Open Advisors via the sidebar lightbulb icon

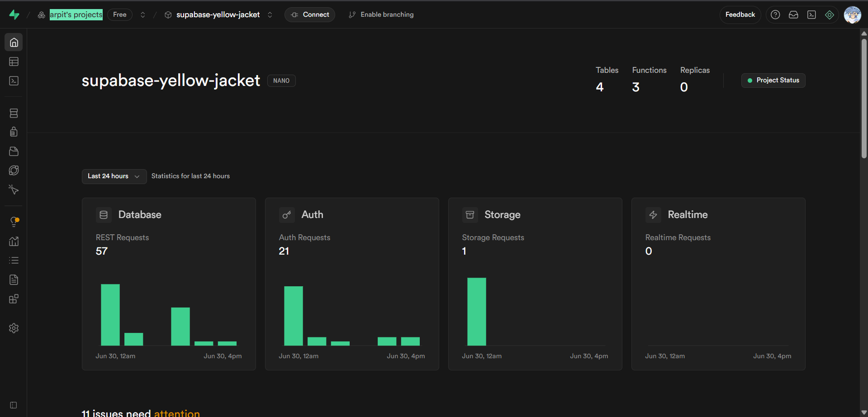coord(14,222)
